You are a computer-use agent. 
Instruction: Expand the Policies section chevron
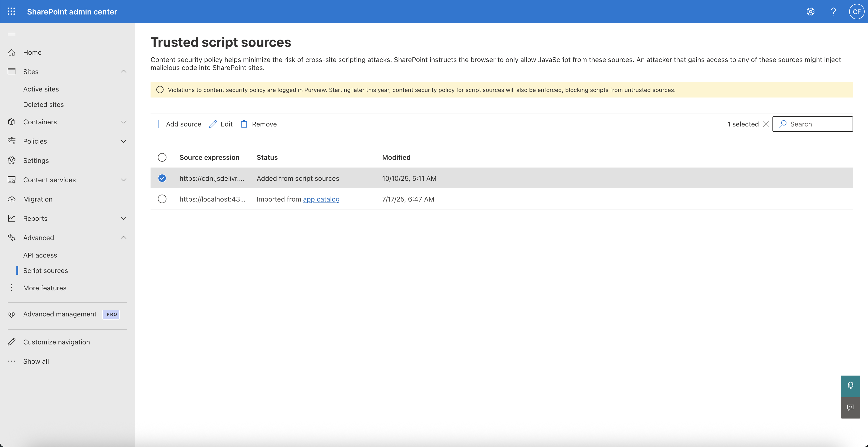[x=124, y=141]
